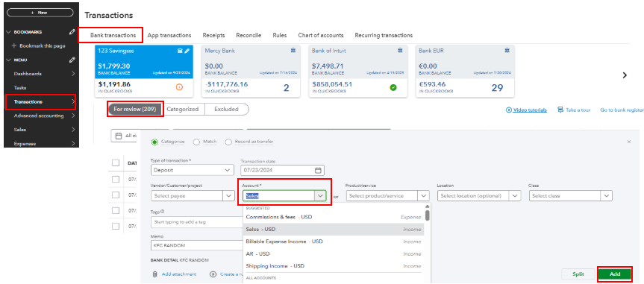The height and width of the screenshot is (284, 644).
Task: Click the Memo field containing KFC RANDOM
Action: 197,245
